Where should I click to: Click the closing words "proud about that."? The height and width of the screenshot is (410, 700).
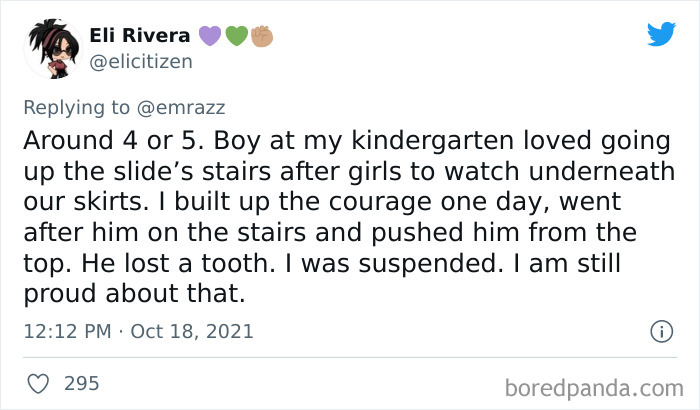click(x=135, y=294)
